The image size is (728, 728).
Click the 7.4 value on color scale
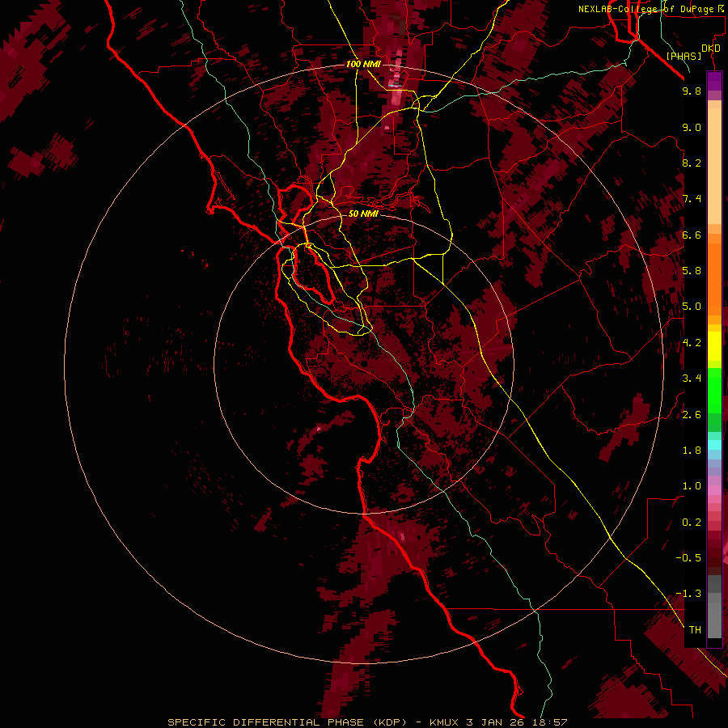click(692, 199)
